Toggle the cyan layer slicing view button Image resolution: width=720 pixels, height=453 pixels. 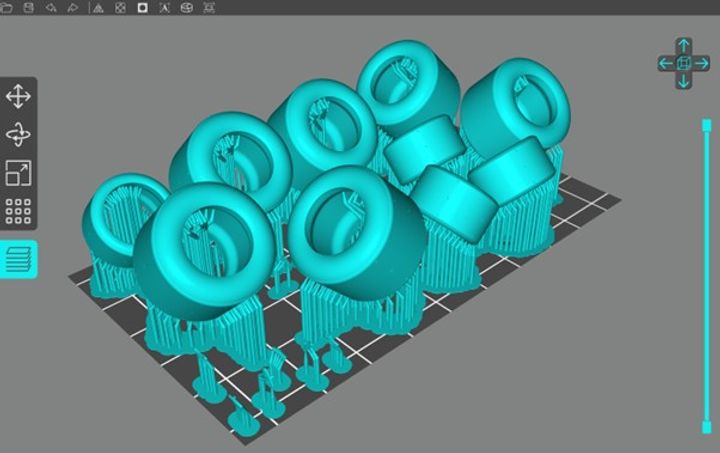click(18, 258)
